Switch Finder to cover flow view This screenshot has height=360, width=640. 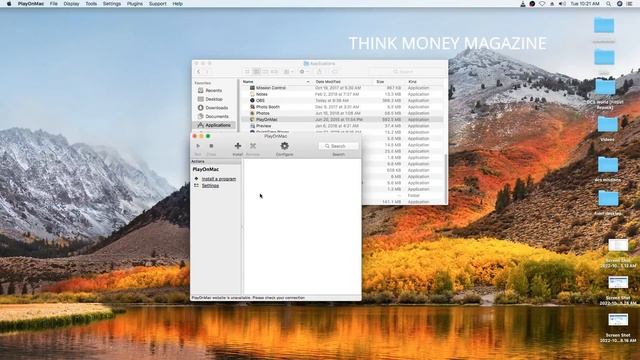(x=274, y=72)
